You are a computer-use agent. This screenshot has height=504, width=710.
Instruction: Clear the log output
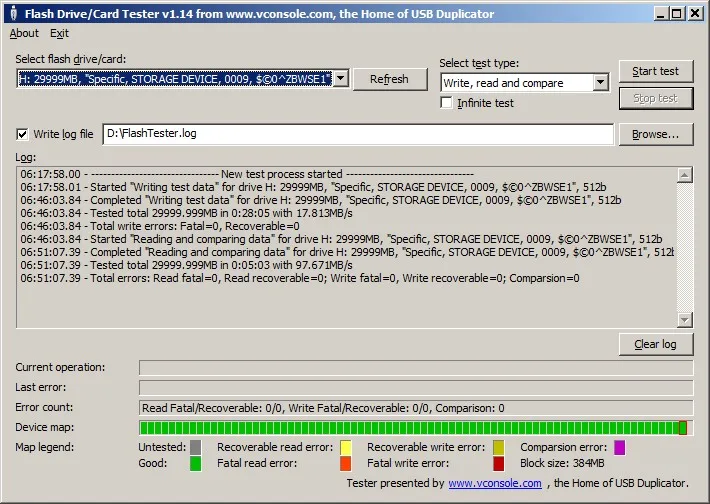656,344
